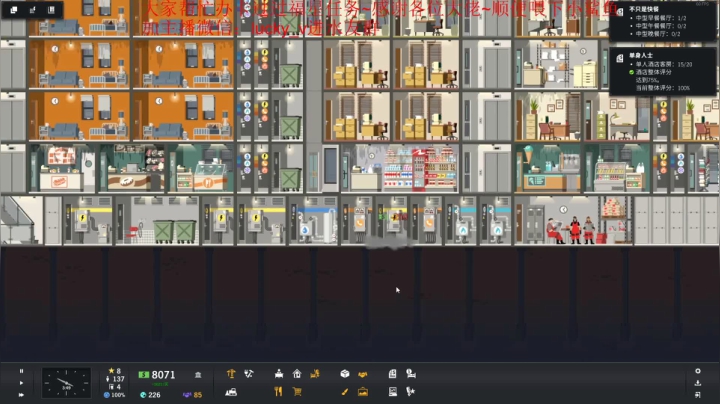Viewport: 720px width, 404px height.
Task: Open the handshake consultants menu
Action: click(363, 374)
